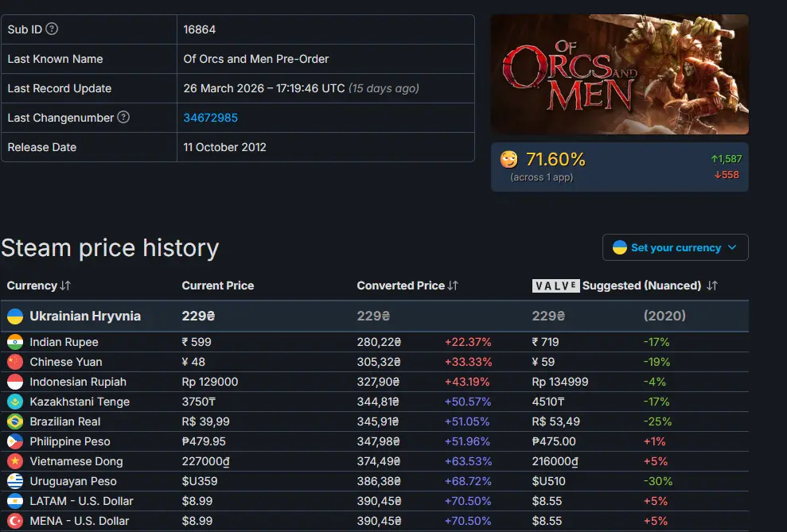787x532 pixels.
Task: Click the Chinese Yuan currency name
Action: click(66, 362)
